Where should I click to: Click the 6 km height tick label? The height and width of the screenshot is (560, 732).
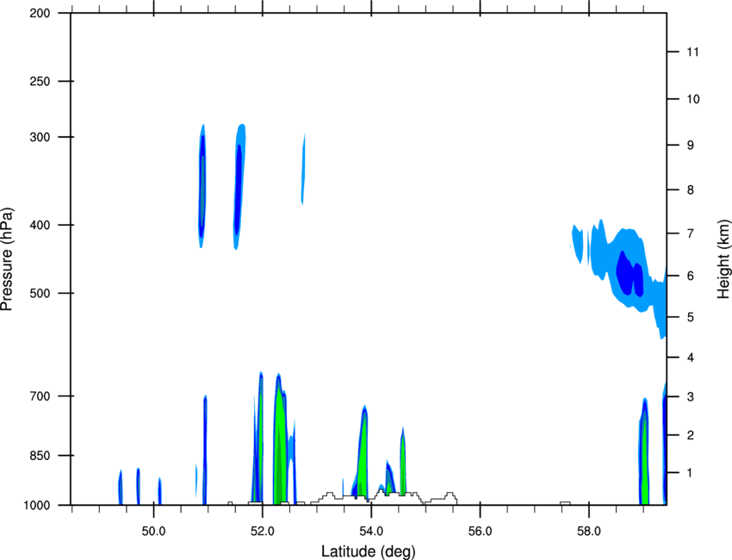tap(691, 276)
